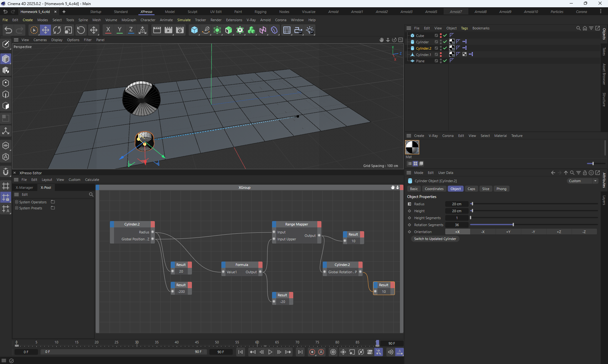Open the Custom layout dropdown in Attributes
This screenshot has height=364, width=608.
click(x=582, y=181)
